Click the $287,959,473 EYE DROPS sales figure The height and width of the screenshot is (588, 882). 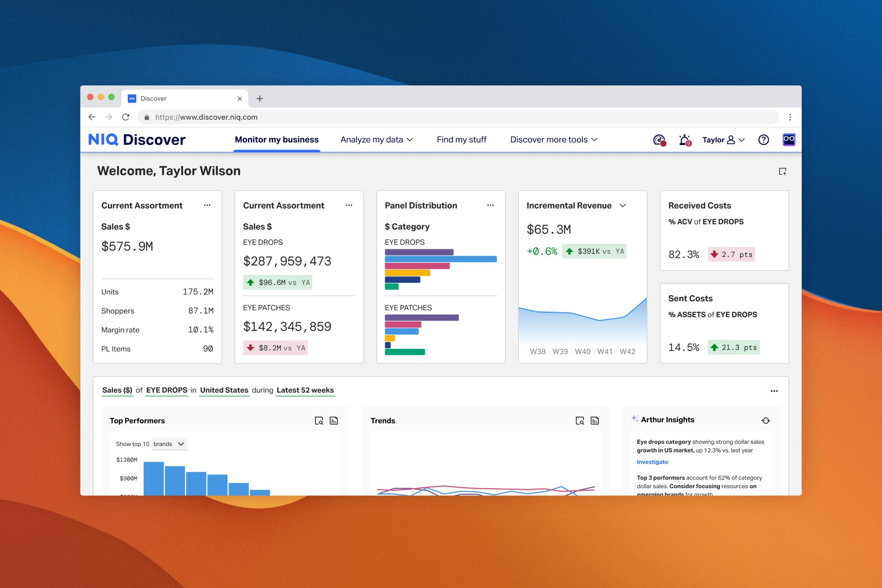287,261
